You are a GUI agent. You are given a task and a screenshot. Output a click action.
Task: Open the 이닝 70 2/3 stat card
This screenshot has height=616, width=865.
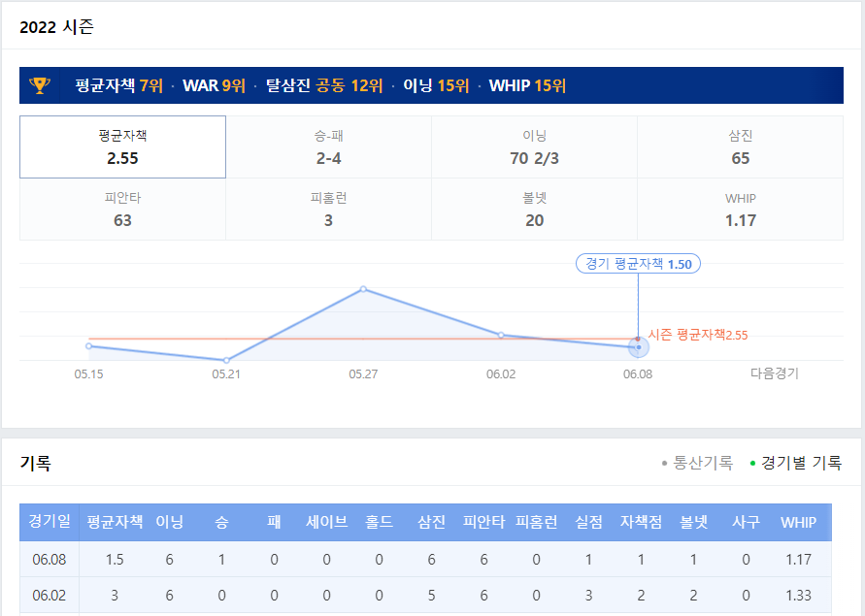point(534,146)
